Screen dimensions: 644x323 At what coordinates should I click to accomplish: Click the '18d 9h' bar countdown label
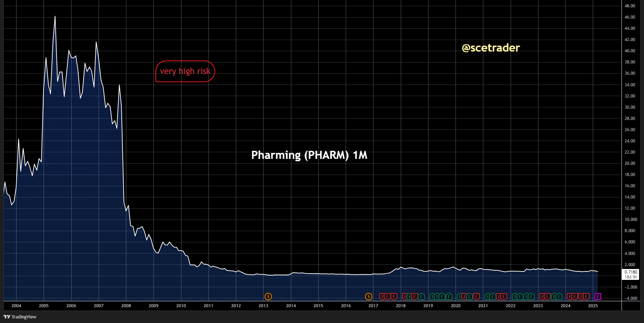(631, 277)
